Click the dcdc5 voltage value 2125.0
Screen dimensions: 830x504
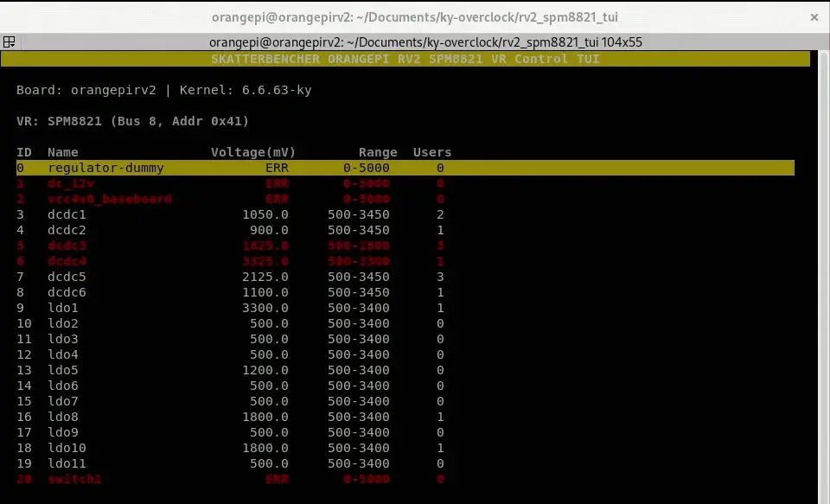265,277
